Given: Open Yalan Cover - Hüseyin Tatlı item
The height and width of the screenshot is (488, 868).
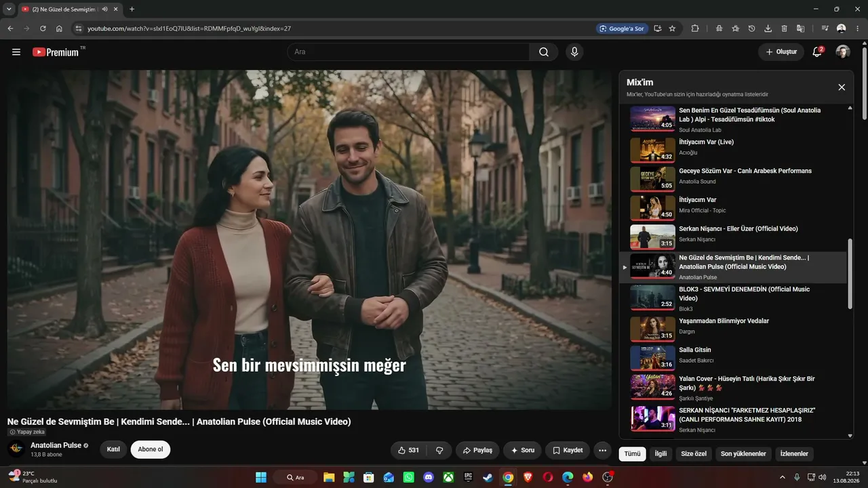Looking at the screenshot, I should tap(732, 387).
